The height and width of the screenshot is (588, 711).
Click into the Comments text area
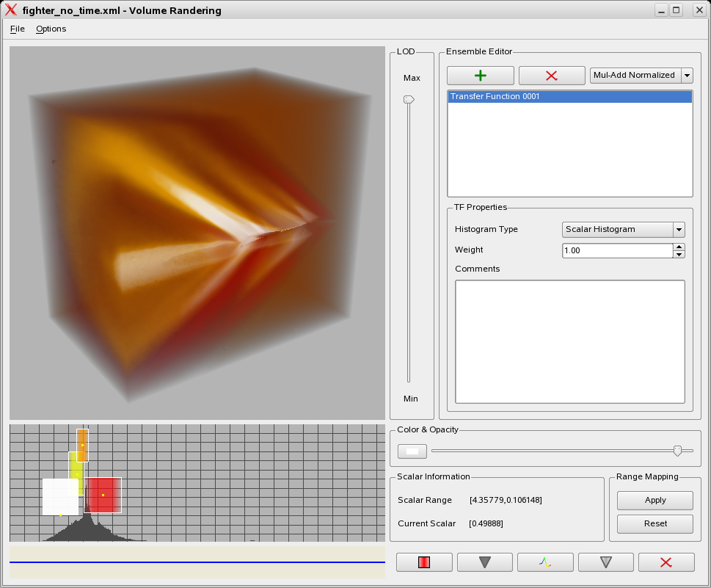click(x=570, y=341)
